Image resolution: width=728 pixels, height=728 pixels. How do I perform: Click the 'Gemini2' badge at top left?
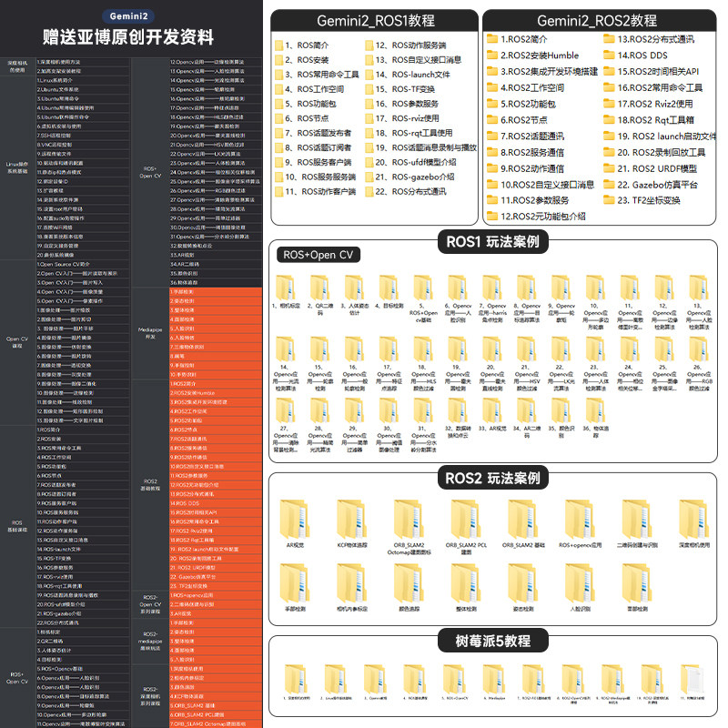[128, 16]
